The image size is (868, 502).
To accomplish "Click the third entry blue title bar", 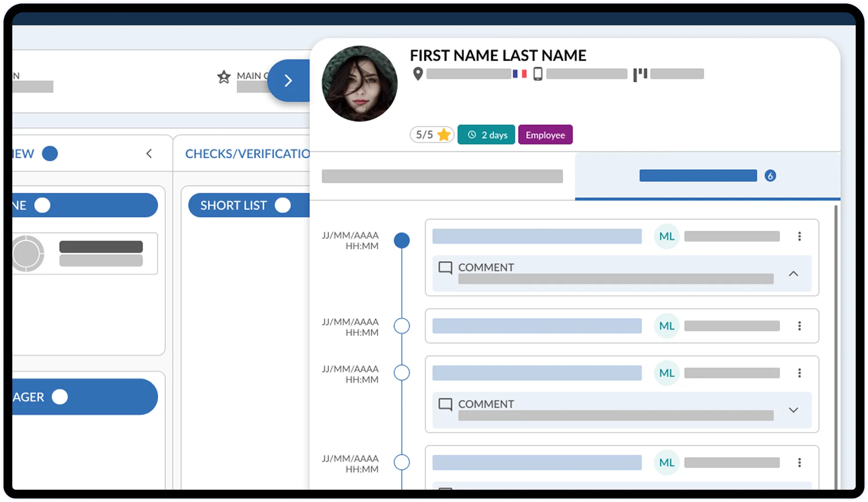I will [x=537, y=373].
